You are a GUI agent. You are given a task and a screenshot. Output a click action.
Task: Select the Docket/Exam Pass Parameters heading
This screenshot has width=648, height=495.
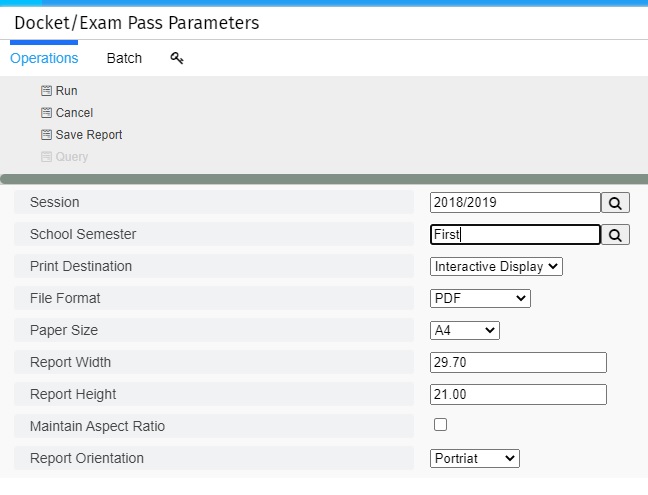click(137, 23)
